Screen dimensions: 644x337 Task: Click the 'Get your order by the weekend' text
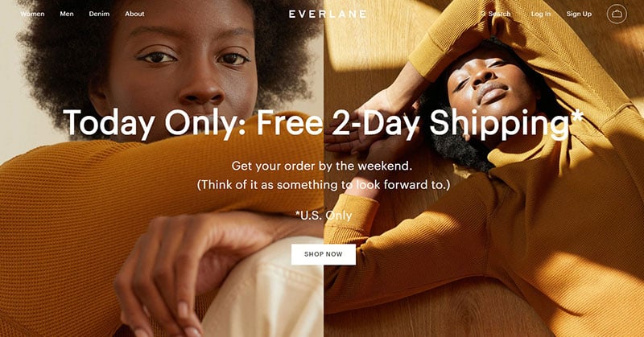click(321, 166)
